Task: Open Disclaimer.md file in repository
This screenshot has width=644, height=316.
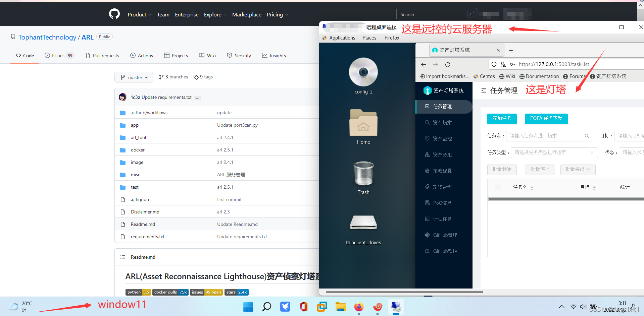Action: click(145, 212)
